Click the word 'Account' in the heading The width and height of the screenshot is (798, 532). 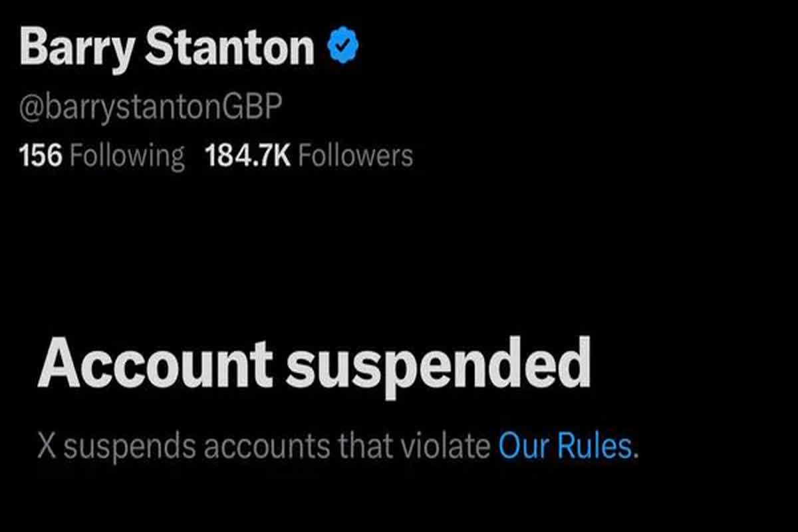(x=155, y=364)
